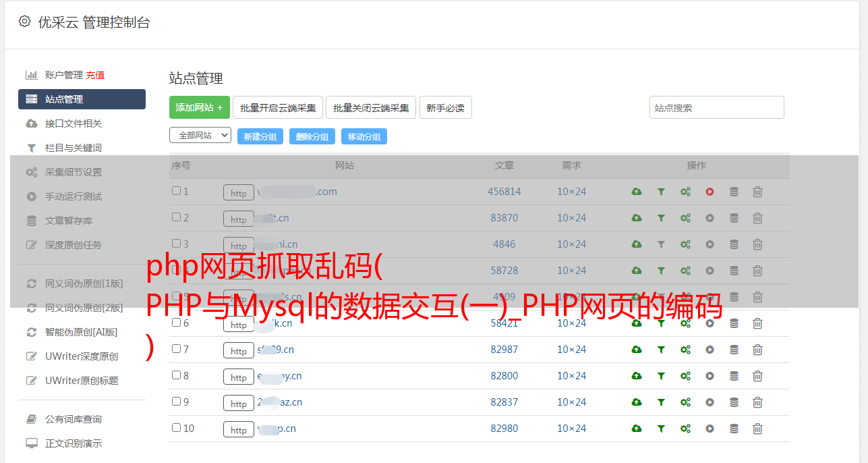Click the cloud upload icon in row 2
Screen dimensions: 868x463
coord(636,218)
